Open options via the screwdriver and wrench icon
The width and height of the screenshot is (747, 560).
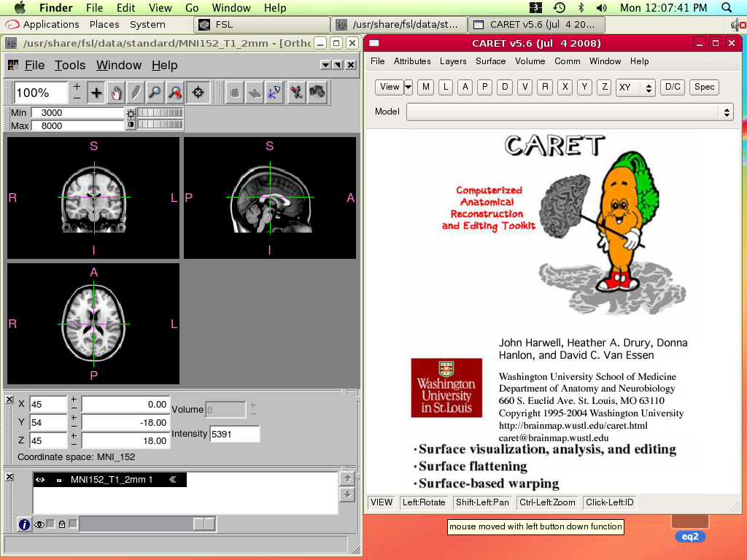click(296, 93)
